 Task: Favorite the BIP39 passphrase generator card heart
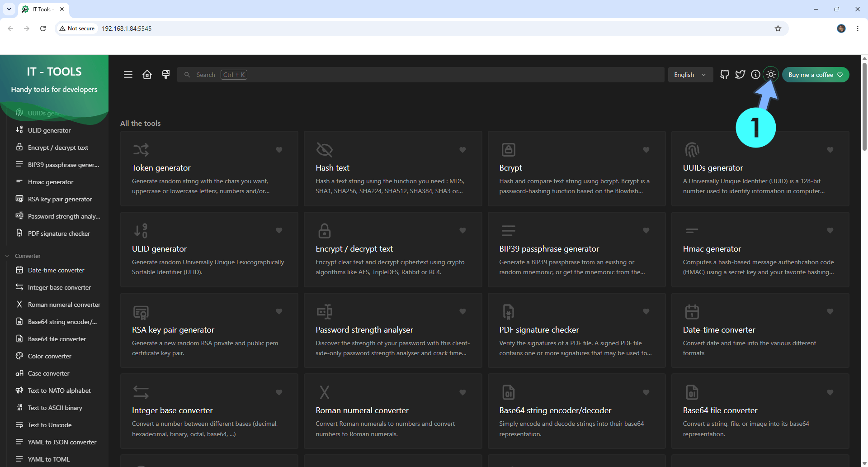point(646,230)
